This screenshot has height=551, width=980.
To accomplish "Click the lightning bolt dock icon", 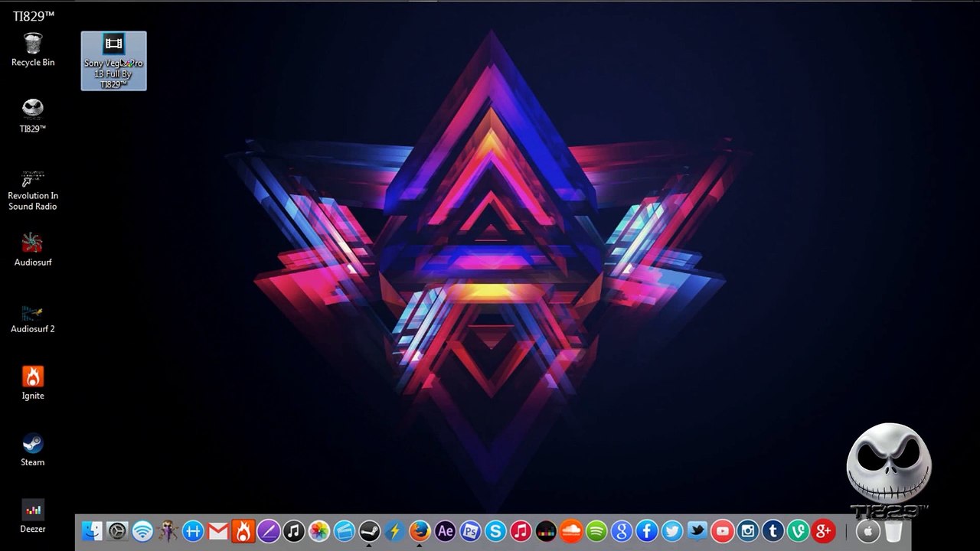I will coord(395,531).
